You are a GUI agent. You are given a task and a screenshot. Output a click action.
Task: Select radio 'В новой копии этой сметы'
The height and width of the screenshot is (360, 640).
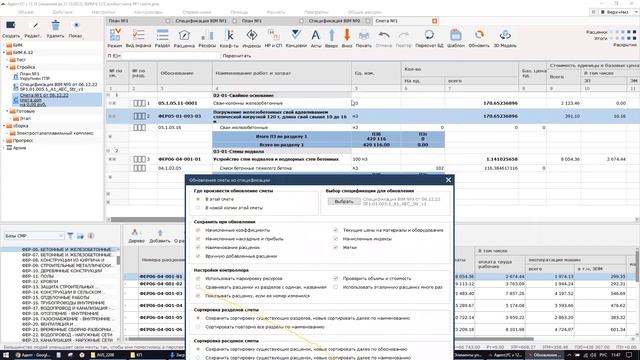coord(198,208)
